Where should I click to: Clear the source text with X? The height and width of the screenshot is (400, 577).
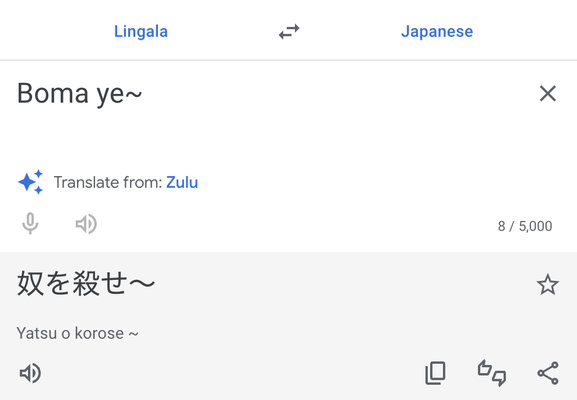tap(548, 93)
